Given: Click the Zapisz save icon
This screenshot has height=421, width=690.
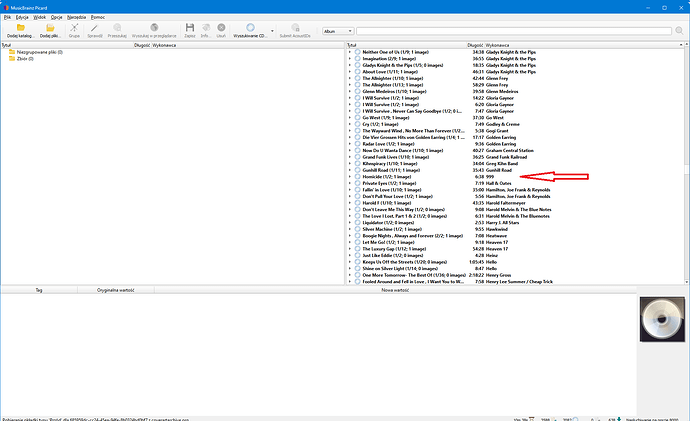Looking at the screenshot, I should pyautogui.click(x=190, y=28).
